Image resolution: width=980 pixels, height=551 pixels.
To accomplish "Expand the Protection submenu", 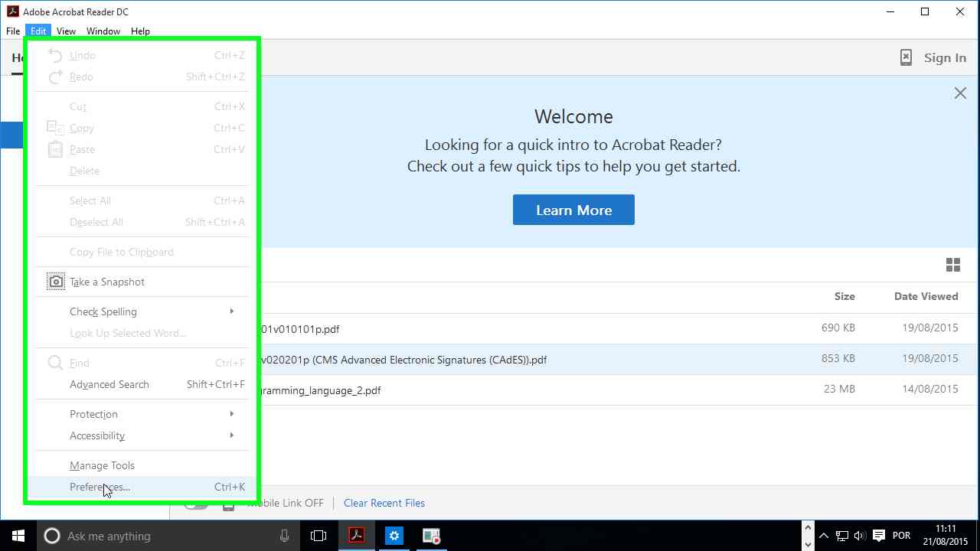I will (x=232, y=414).
